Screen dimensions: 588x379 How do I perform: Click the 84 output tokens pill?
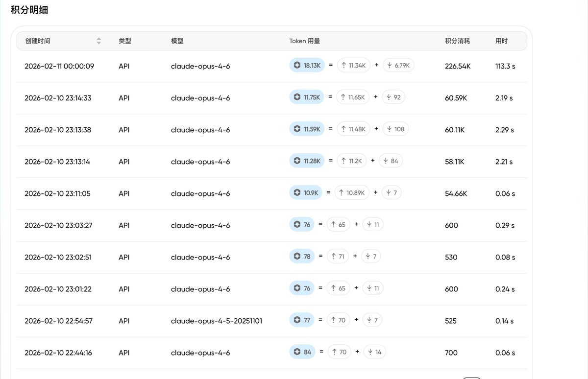[x=391, y=161]
